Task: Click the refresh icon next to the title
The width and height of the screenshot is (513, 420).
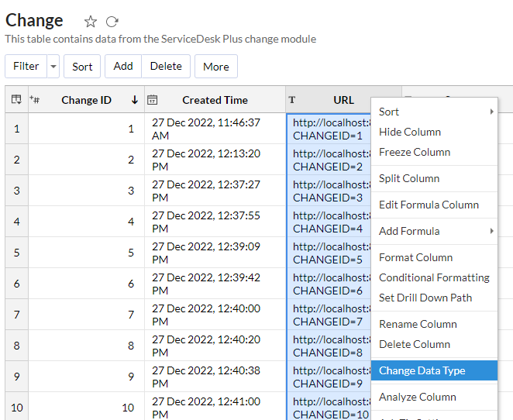Action: pyautogui.click(x=112, y=22)
